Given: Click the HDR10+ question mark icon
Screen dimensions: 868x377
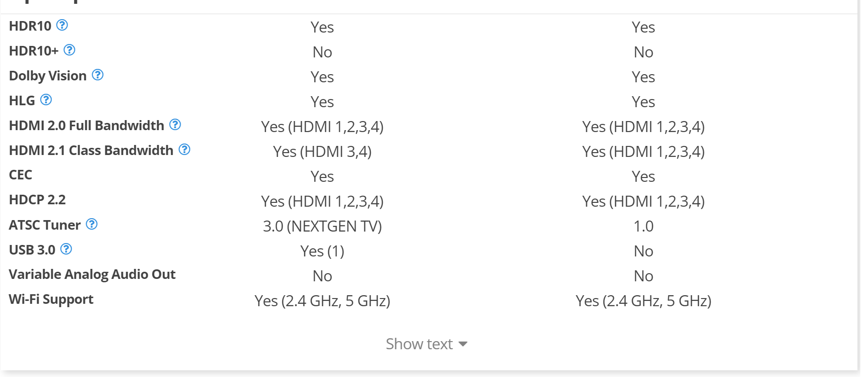Looking at the screenshot, I should pos(69,50).
